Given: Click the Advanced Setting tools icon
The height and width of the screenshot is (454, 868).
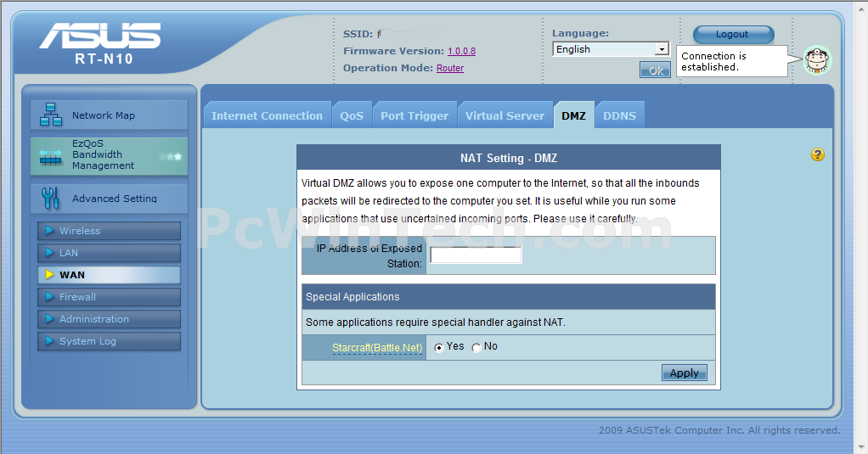Looking at the screenshot, I should [50, 198].
